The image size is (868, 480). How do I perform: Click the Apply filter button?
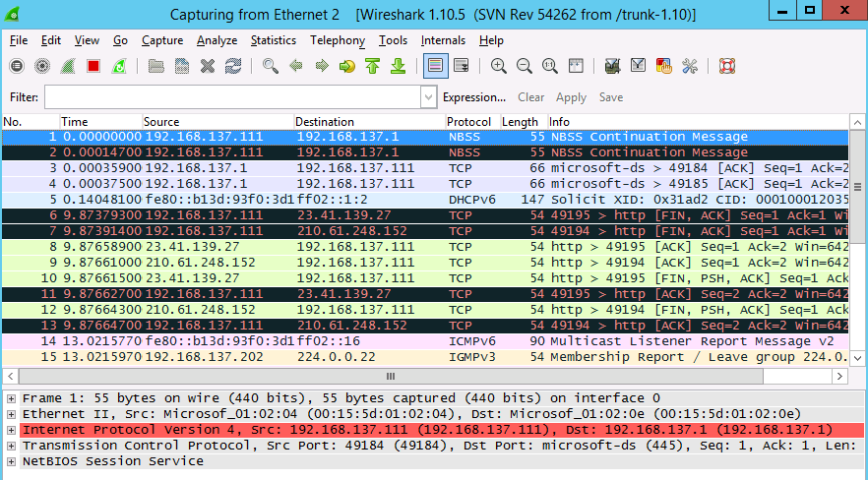tap(571, 97)
